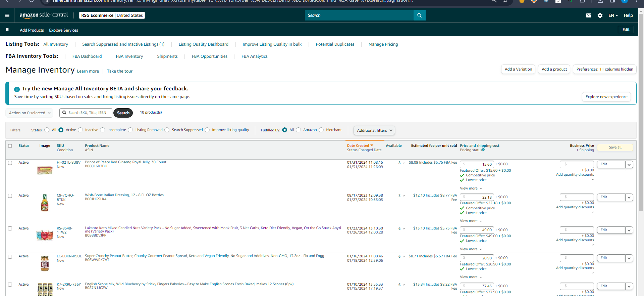Open Edit dropdown arrow for Lakanto nuts
Screen dimensions: 644x296
[x=629, y=230]
